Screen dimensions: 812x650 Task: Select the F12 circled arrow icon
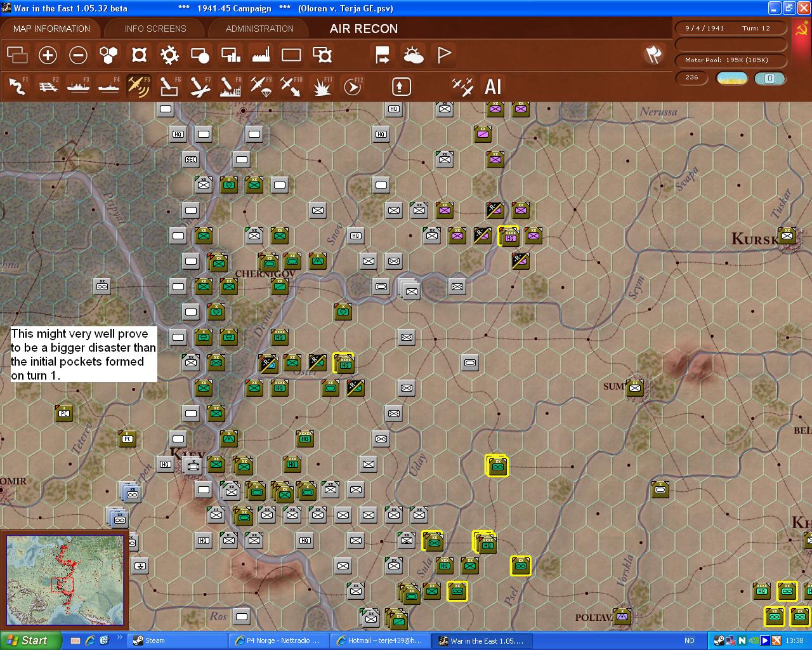click(353, 86)
